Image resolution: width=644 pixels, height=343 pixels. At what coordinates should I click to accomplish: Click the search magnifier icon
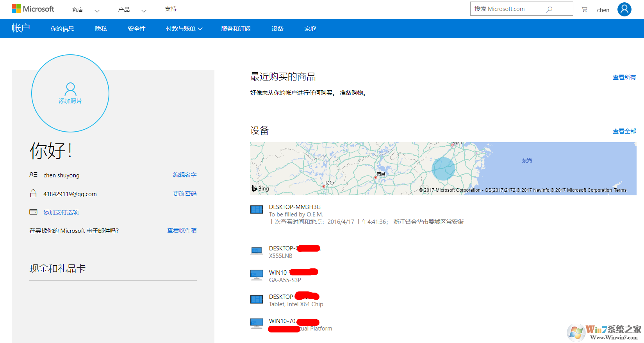click(549, 9)
